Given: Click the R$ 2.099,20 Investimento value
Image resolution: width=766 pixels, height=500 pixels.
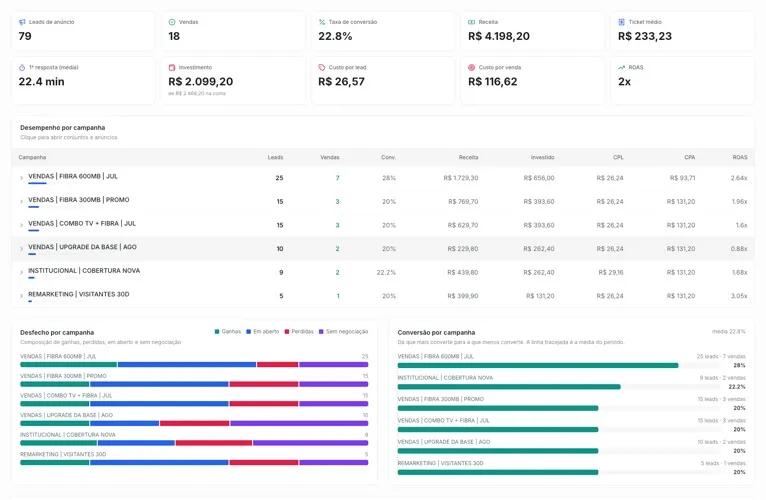Looking at the screenshot, I should pos(201,82).
